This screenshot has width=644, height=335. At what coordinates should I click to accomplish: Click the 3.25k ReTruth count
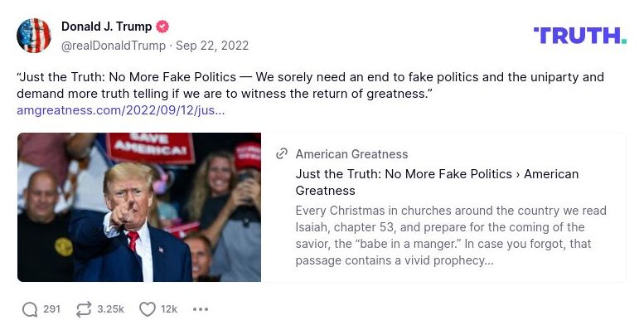[110, 309]
